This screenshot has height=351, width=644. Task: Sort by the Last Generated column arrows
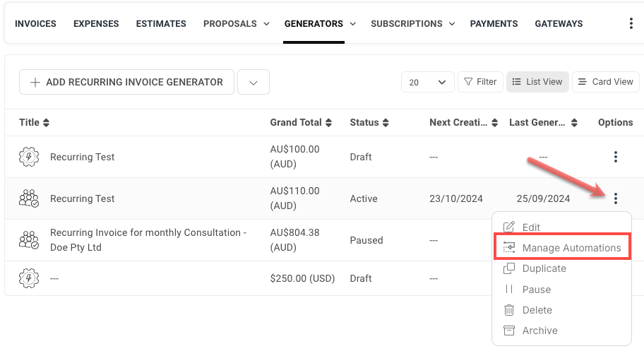574,122
